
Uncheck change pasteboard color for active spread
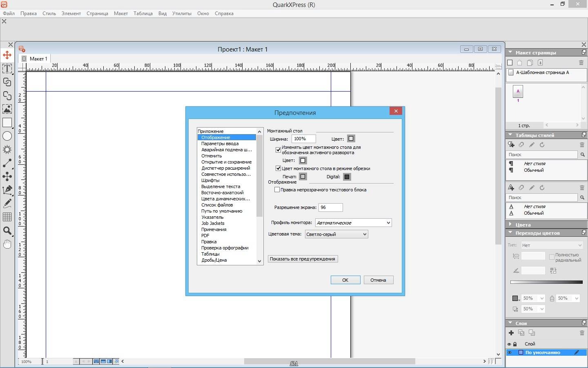(278, 150)
